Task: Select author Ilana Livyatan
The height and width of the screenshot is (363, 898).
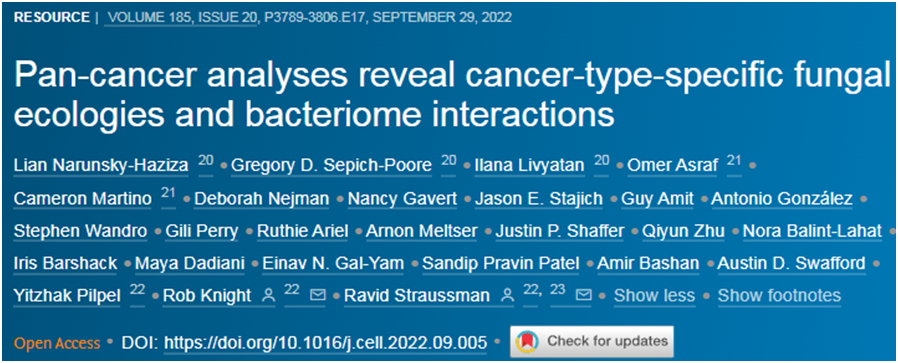Action: 530,167
